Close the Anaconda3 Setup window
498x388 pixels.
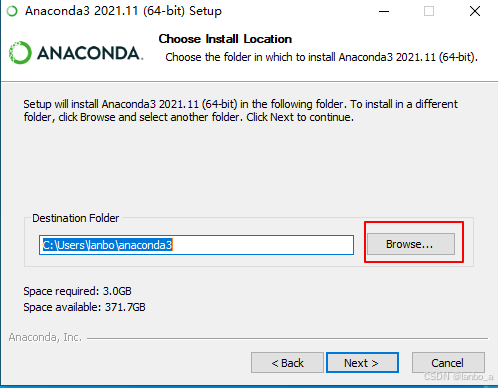click(x=475, y=11)
